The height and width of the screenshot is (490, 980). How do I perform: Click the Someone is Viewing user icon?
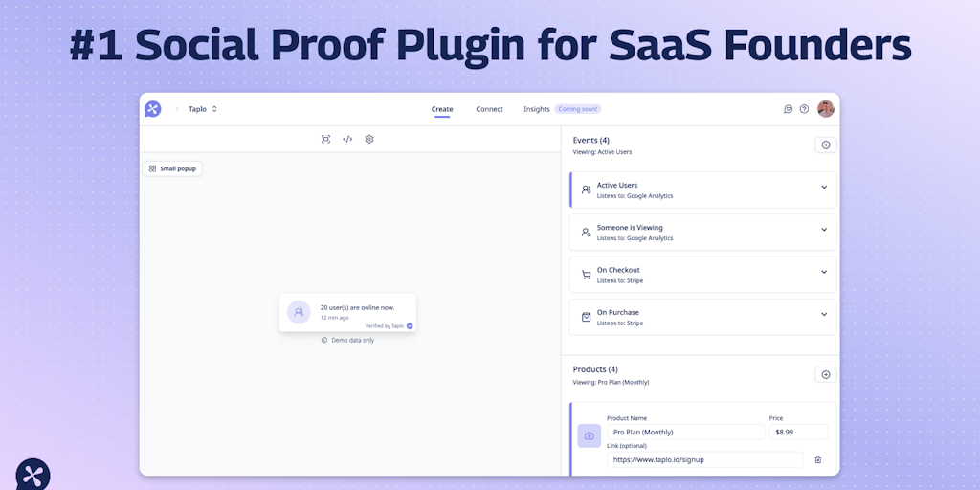(x=587, y=232)
